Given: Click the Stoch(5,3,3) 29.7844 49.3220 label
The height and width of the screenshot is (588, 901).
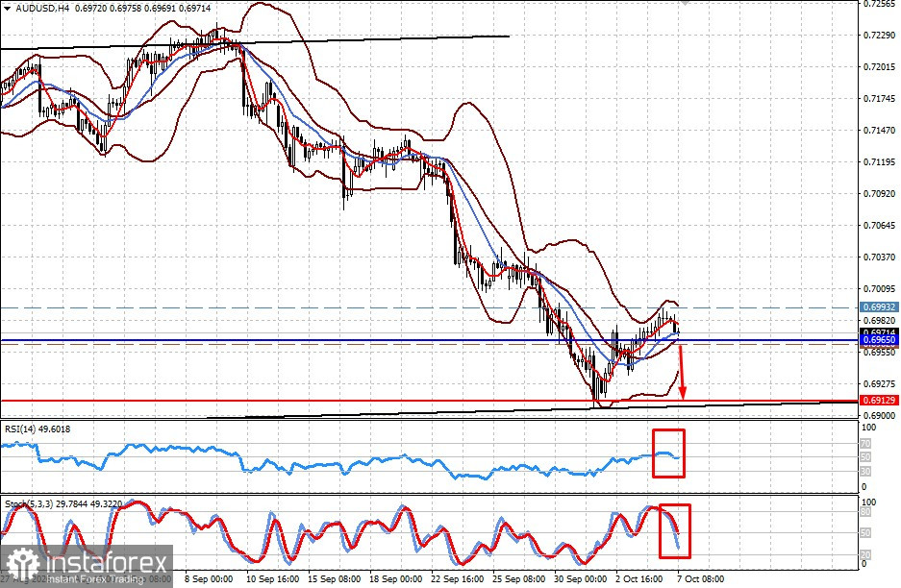Looking at the screenshot, I should (x=63, y=504).
